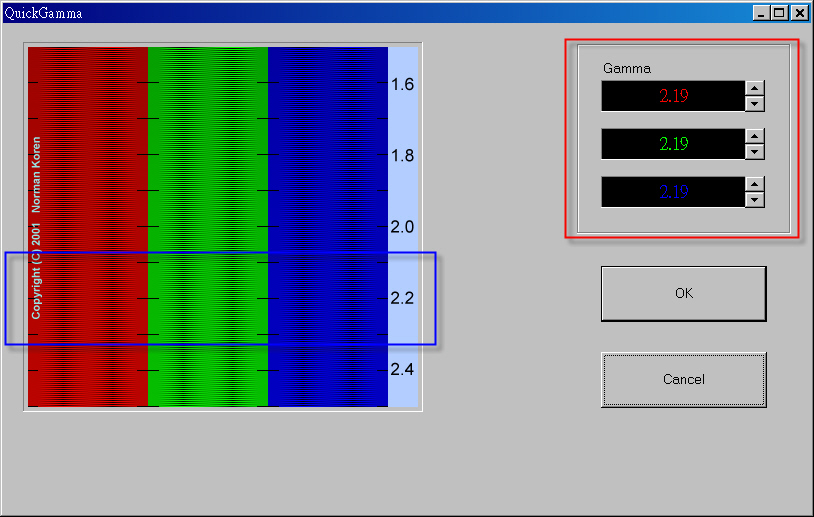This screenshot has width=814, height=517.
Task: Increase the blue gamma value
Action: tap(754, 184)
